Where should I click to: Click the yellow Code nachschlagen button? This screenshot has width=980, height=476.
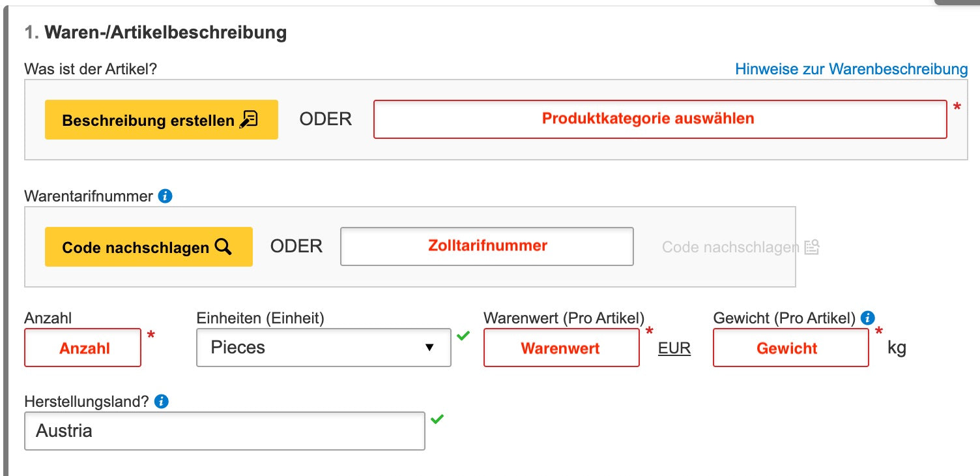pyautogui.click(x=149, y=246)
